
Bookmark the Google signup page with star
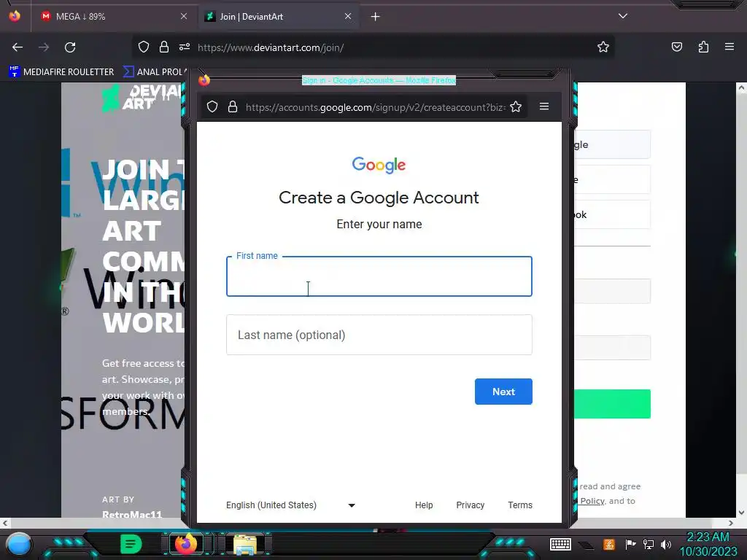[516, 106]
